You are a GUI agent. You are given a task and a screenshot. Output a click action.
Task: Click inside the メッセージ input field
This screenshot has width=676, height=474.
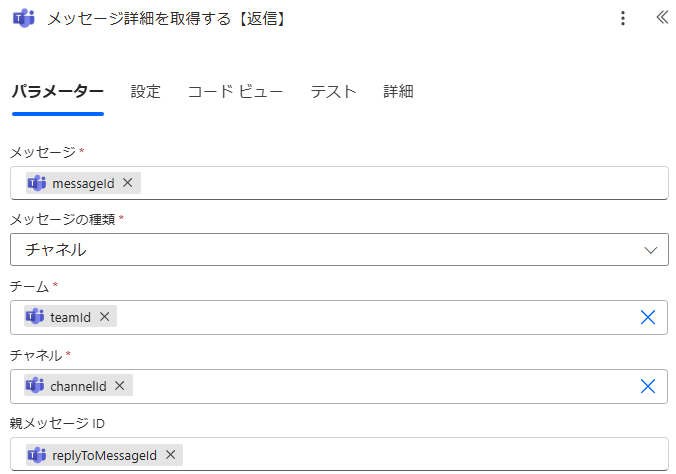pyautogui.click(x=400, y=183)
